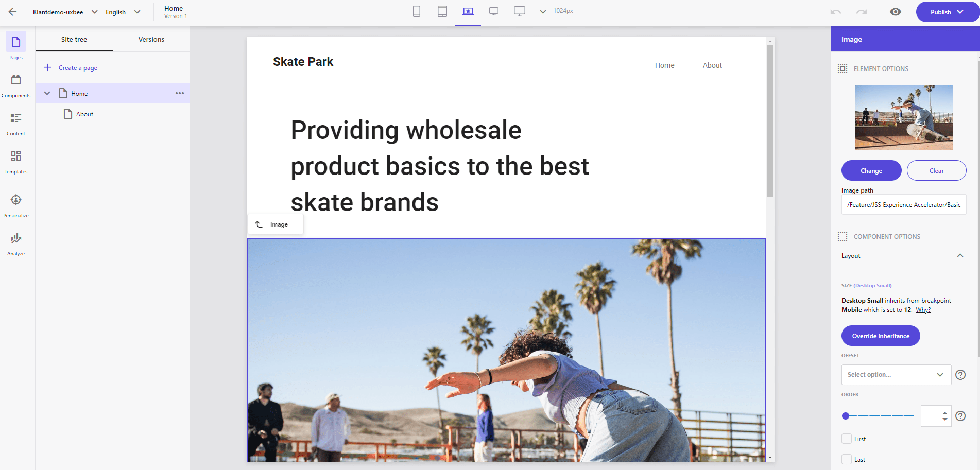
Task: Click the undo arrow
Action: coord(836,12)
